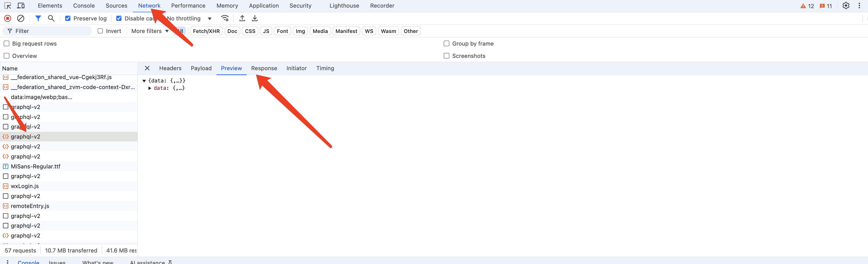Viewport: 868px width, 264px height.
Task: Click the inspect element selector icon
Action: pyautogui.click(x=7, y=6)
